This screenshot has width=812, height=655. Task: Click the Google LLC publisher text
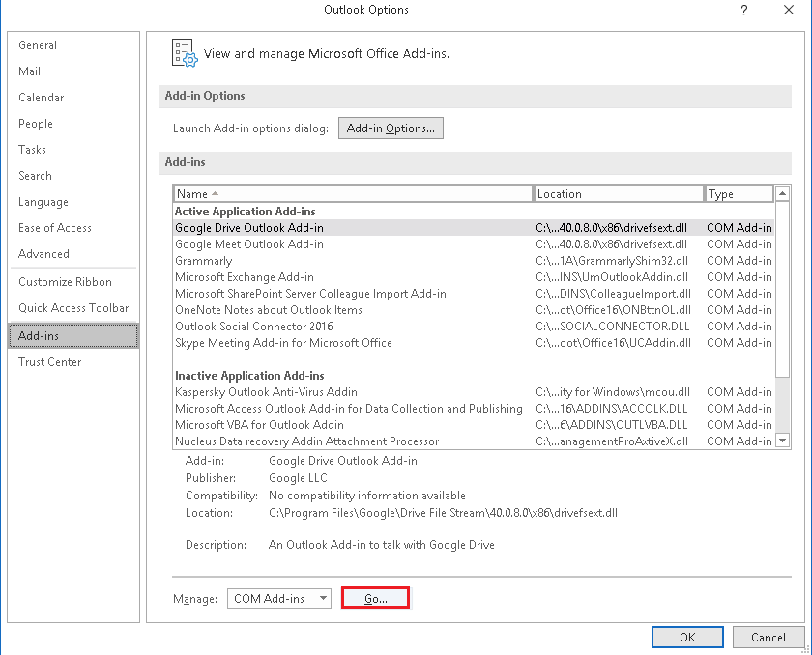pos(298,478)
